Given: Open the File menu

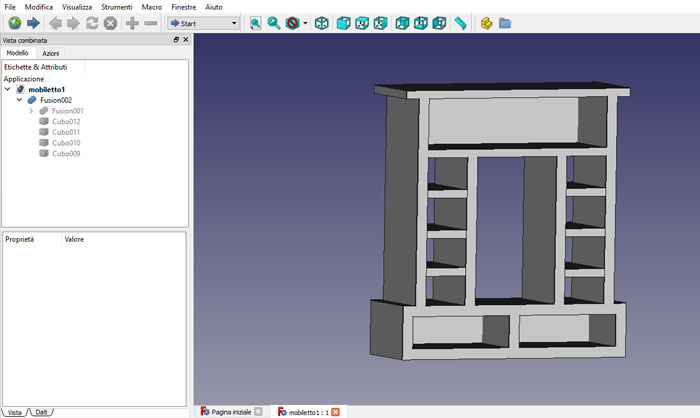Looking at the screenshot, I should click(x=10, y=7).
